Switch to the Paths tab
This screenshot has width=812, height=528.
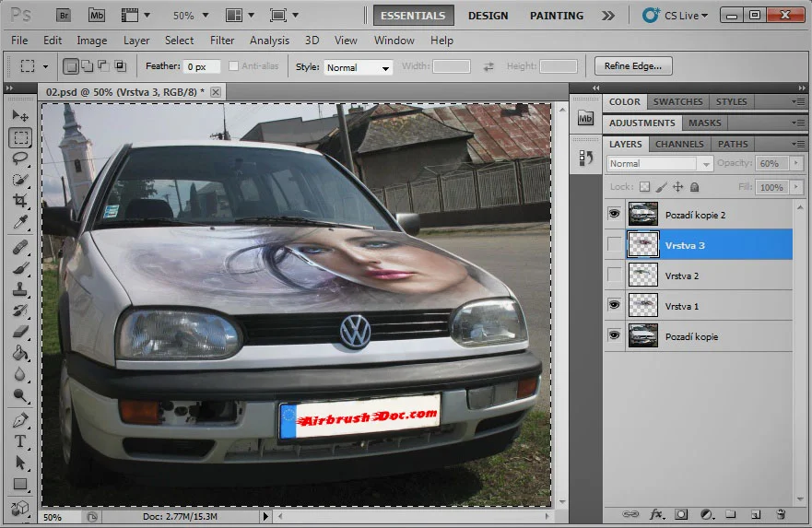(733, 144)
